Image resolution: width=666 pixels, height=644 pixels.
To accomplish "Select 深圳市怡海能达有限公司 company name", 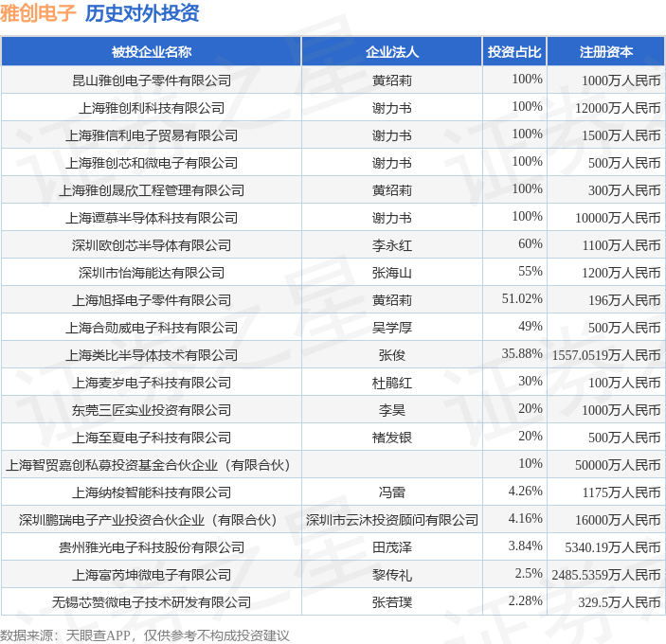I will click(152, 273).
